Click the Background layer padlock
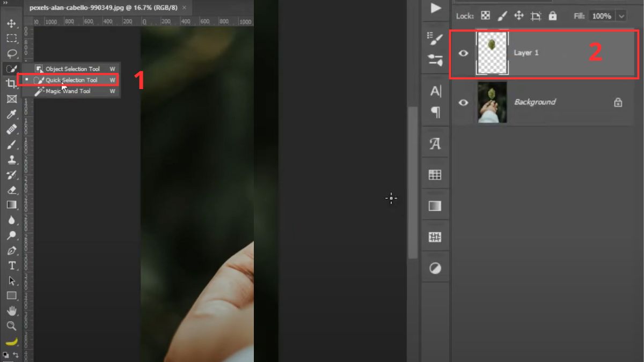This screenshot has height=362, width=644. coord(618,102)
